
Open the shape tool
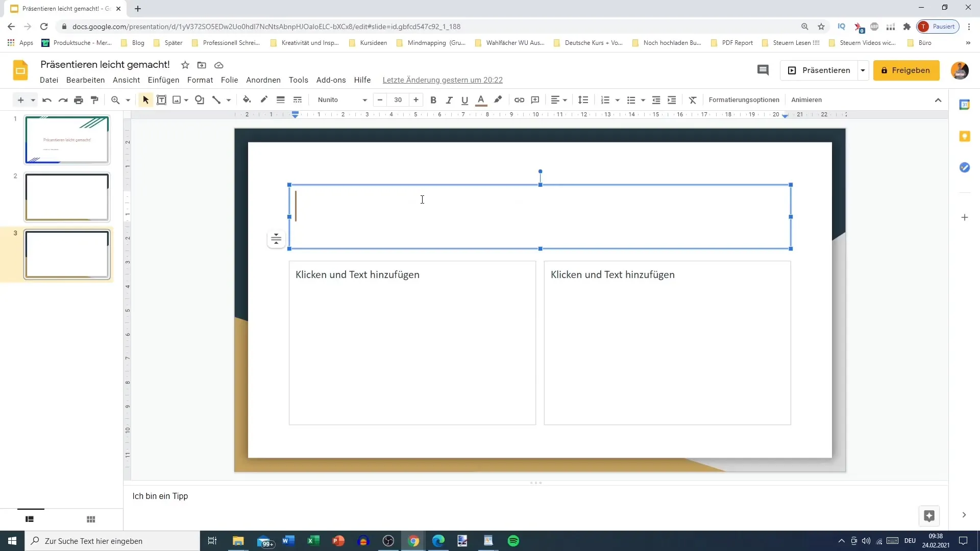click(200, 100)
